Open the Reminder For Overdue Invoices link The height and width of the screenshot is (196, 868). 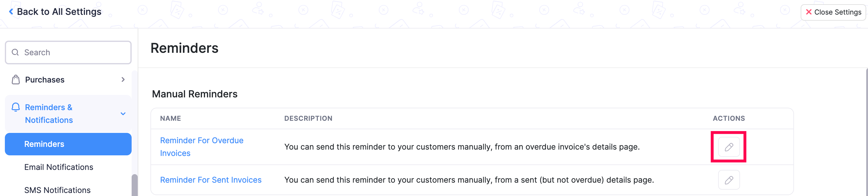[x=201, y=147]
